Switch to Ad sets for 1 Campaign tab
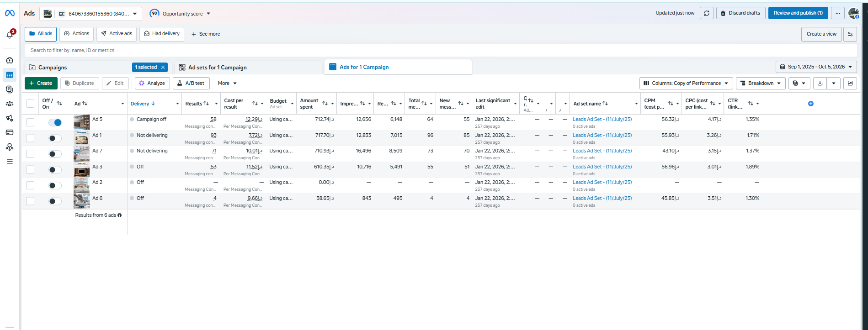 coord(218,68)
